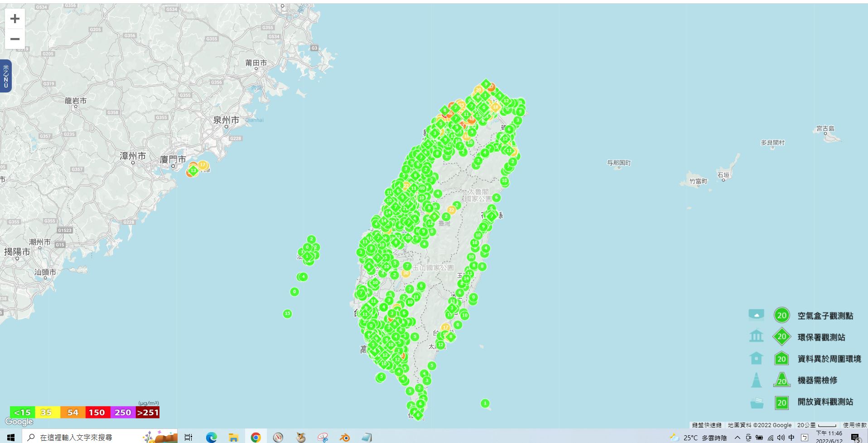868x443 pixels.
Task: Click the taskbar search box
Action: coord(100,437)
